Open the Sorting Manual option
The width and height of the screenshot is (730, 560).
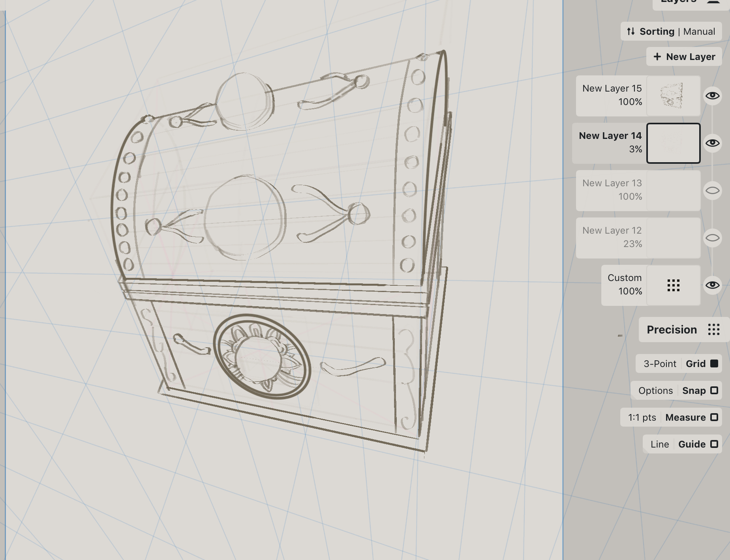(671, 32)
